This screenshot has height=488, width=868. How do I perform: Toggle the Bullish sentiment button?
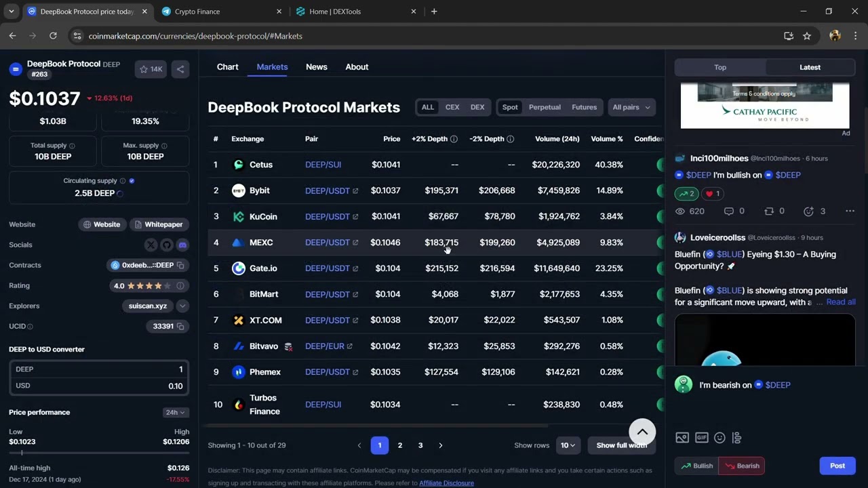[x=696, y=466]
